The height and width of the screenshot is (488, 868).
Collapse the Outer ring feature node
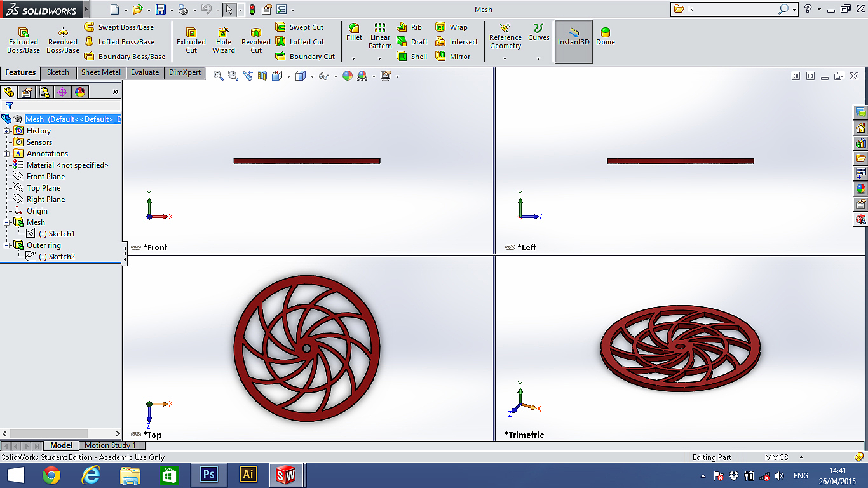click(7, 245)
